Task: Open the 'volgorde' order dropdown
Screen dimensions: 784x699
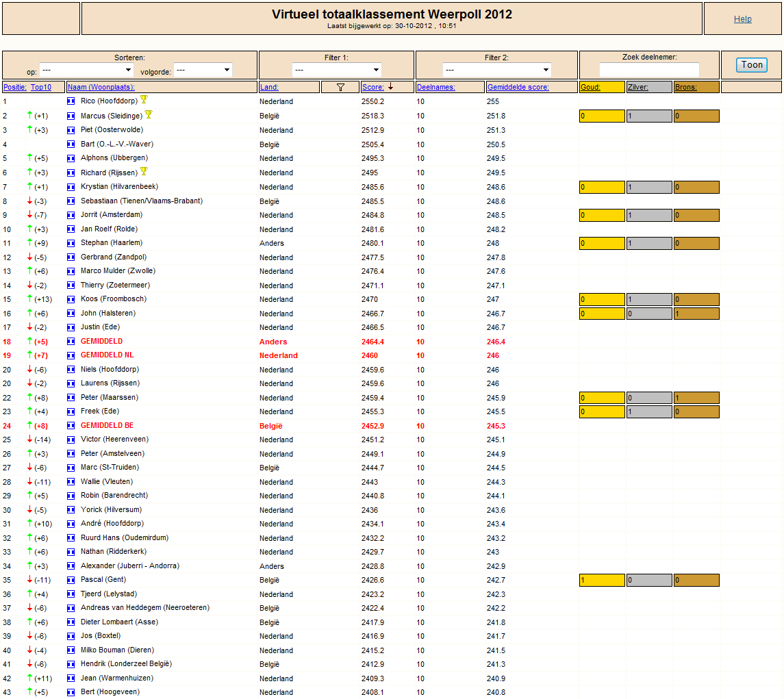Action: pos(203,70)
